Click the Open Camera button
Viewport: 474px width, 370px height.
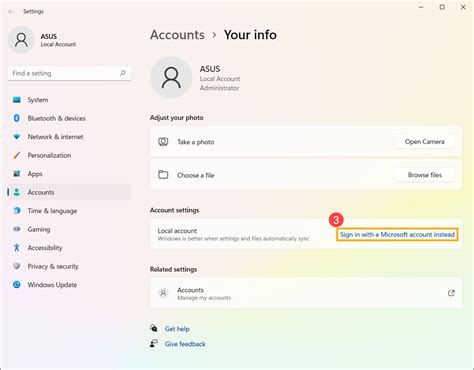pos(424,142)
